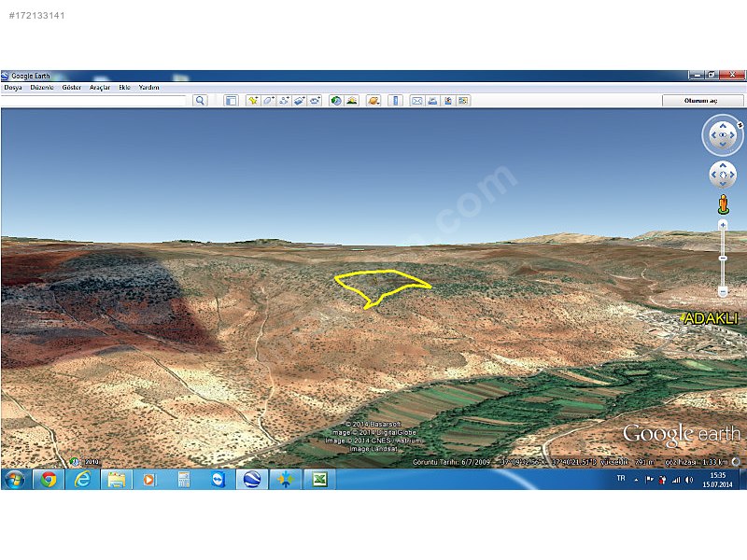Toggle the sidebar panel icon

231,101
